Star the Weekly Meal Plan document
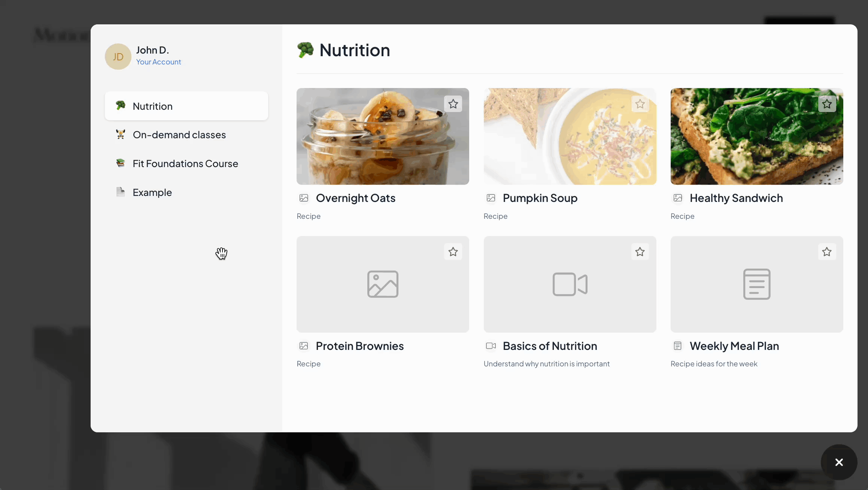Image resolution: width=868 pixels, height=490 pixels. click(x=827, y=252)
